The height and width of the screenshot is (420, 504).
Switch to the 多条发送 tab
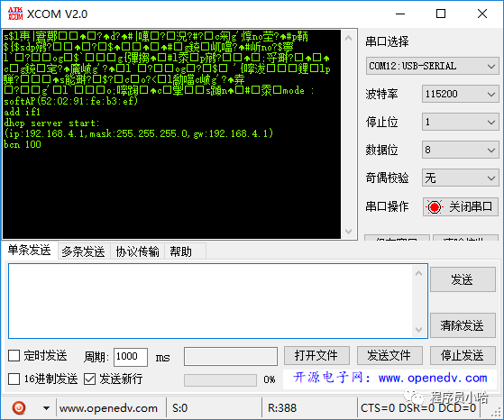(84, 251)
